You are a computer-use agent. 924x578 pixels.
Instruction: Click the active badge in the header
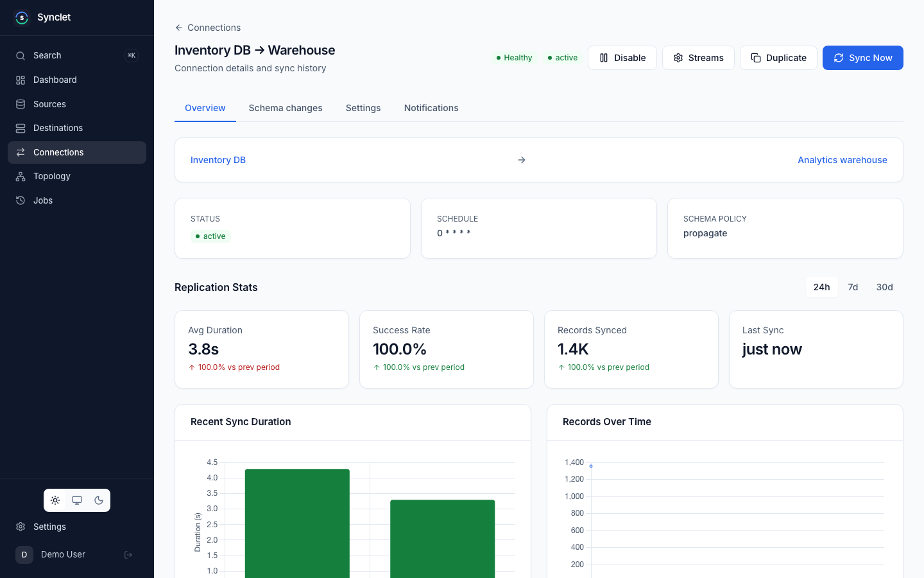click(x=562, y=58)
